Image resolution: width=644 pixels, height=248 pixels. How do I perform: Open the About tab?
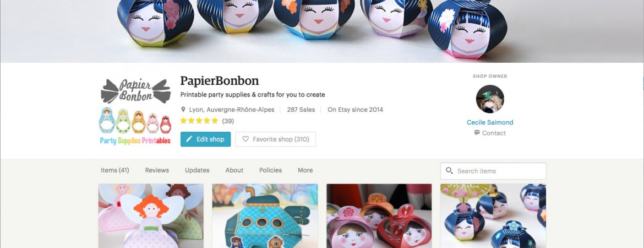coord(234,170)
